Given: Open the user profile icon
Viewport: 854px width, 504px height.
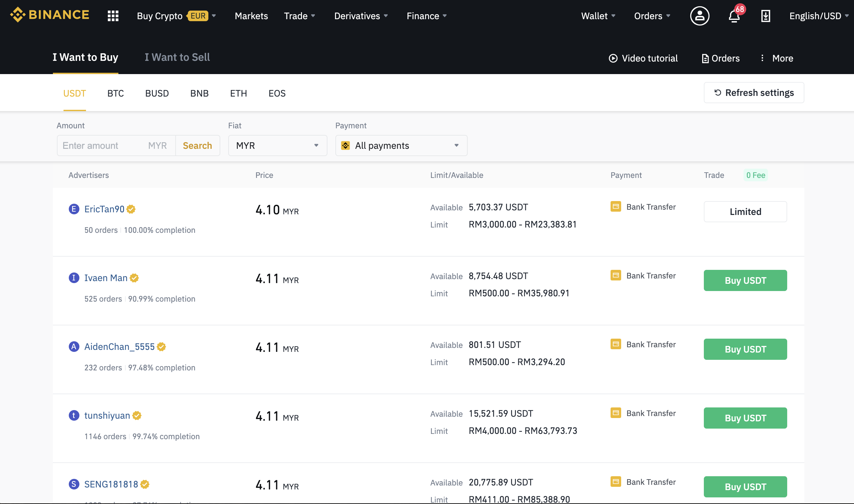Looking at the screenshot, I should click(x=700, y=16).
